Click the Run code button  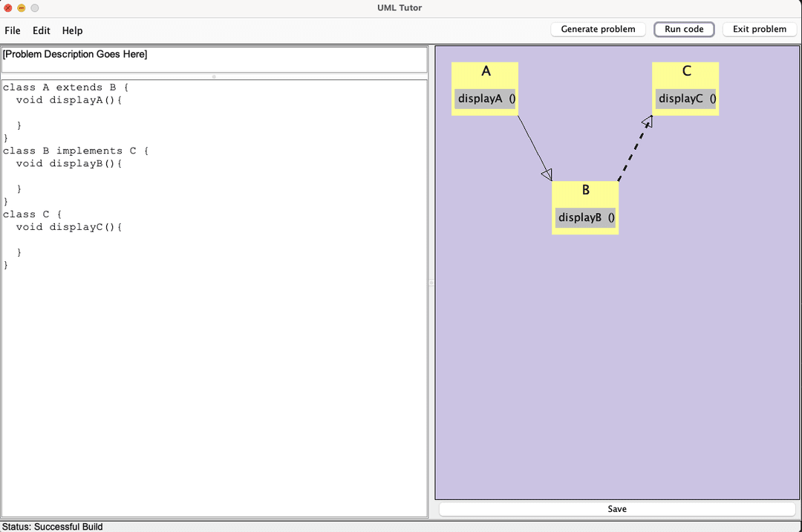[683, 29]
